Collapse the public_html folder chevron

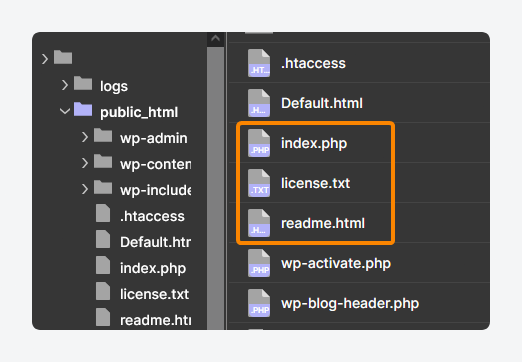[65, 111]
